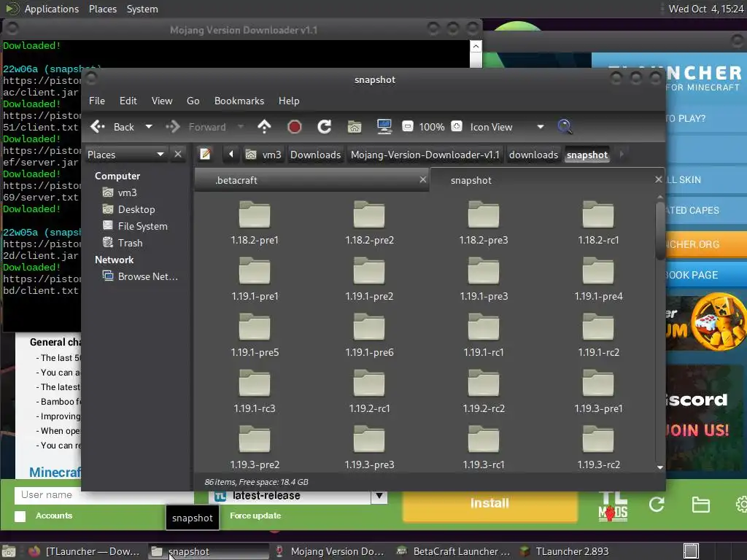Select File System in the sidebar
This screenshot has height=560, width=747.
tap(142, 226)
